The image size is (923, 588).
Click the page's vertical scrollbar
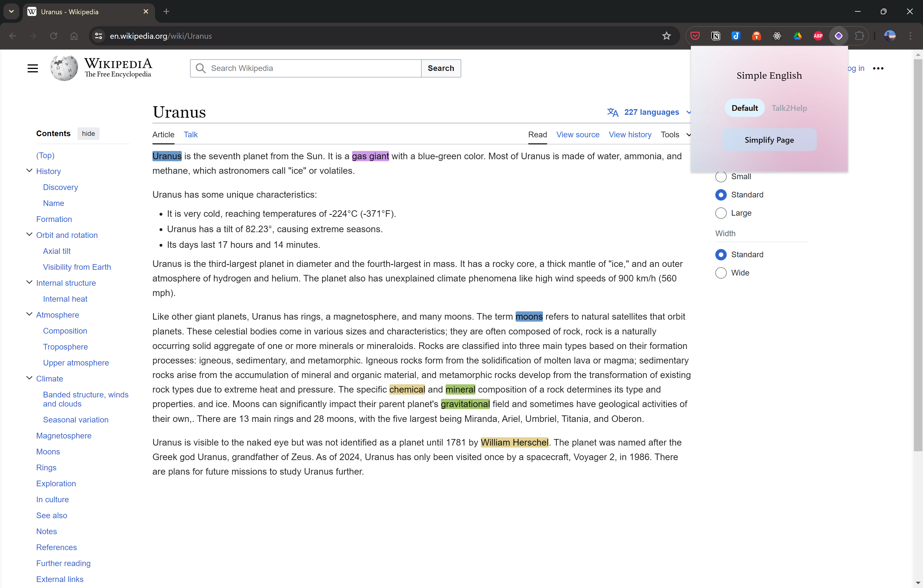coord(918,253)
